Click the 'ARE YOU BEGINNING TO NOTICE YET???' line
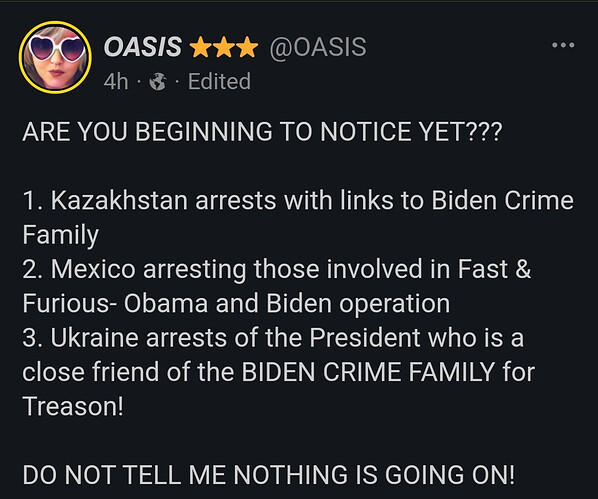 coord(263,132)
